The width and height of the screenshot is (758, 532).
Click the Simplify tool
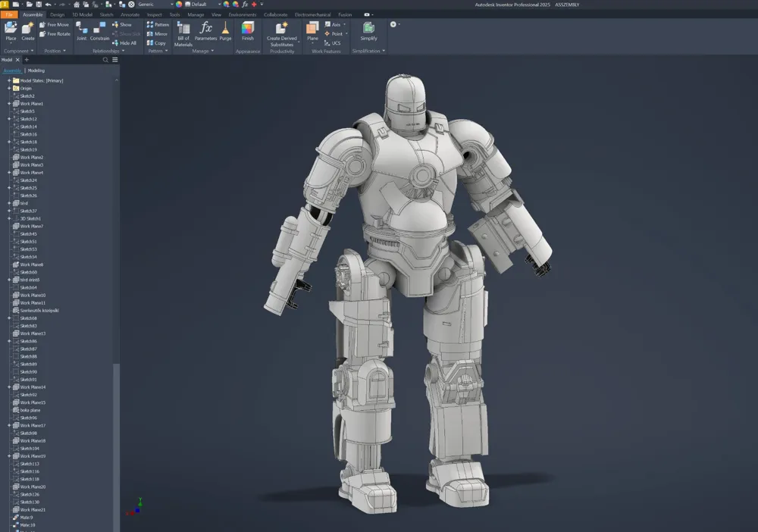[x=368, y=31]
